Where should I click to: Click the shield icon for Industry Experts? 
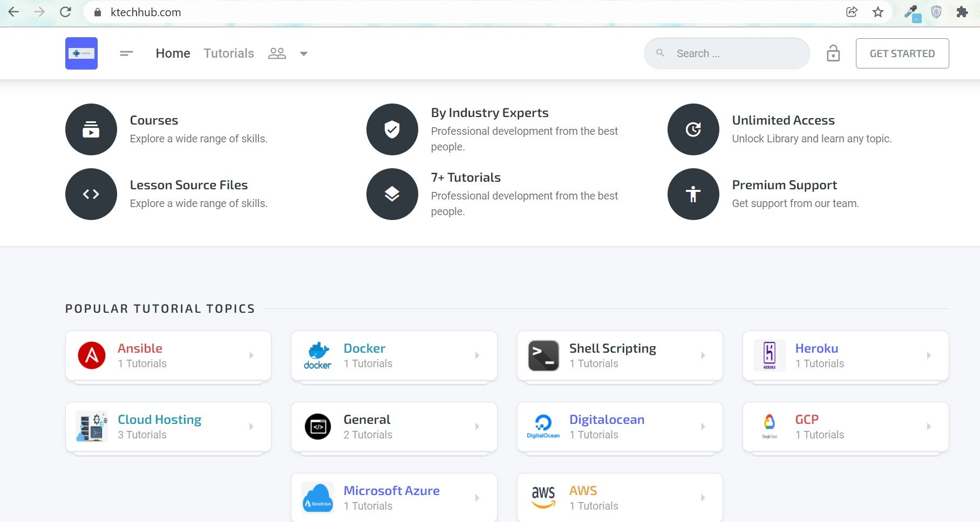coord(392,129)
